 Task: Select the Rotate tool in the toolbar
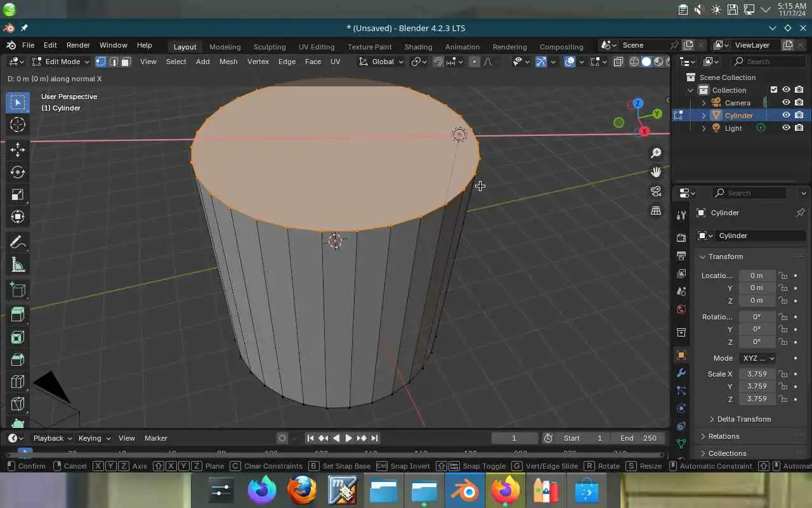click(x=18, y=172)
